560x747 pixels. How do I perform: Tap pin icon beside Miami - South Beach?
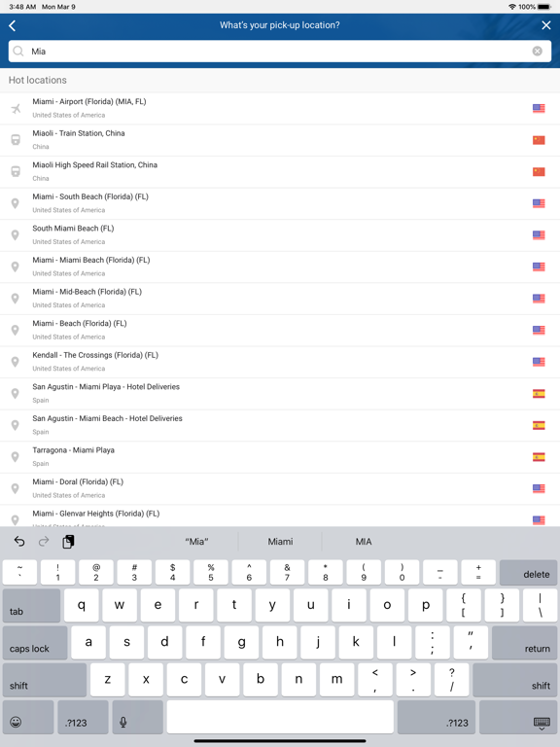point(16,203)
